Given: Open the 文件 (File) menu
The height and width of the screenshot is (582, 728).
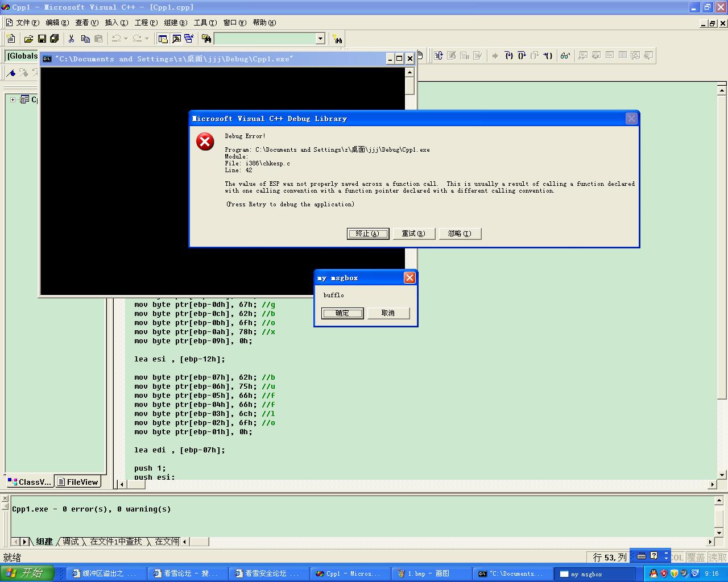Looking at the screenshot, I should (x=27, y=23).
